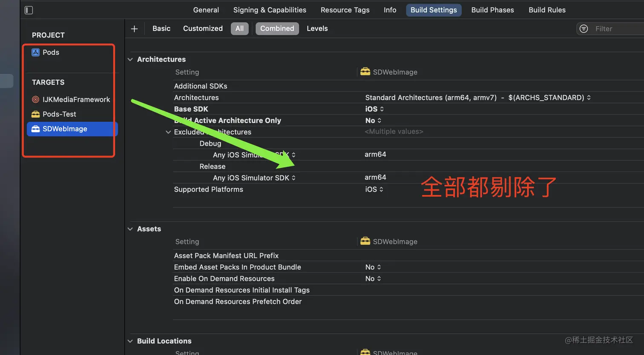The height and width of the screenshot is (355, 644).
Task: Click Asset Pack Manifest URL Prefix
Action: click(x=226, y=256)
